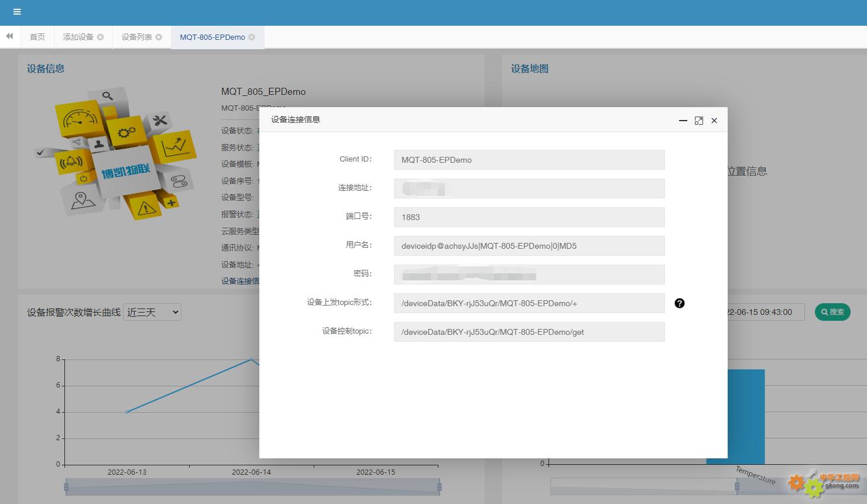Click the 连接地址 field
The width and height of the screenshot is (867, 504).
[x=529, y=188]
